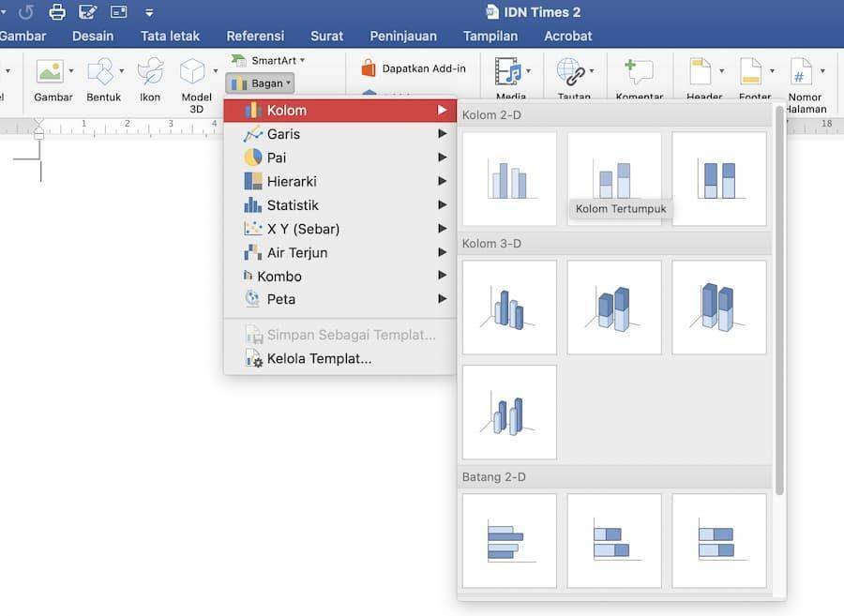
Task: Switch to the Referensi tab
Action: 255,36
